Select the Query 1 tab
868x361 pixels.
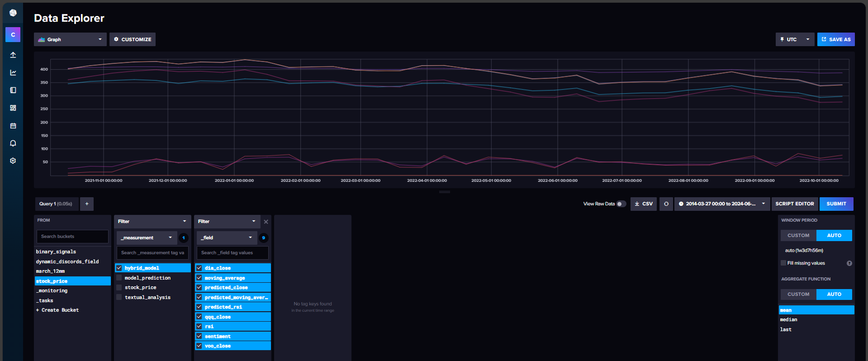56,204
